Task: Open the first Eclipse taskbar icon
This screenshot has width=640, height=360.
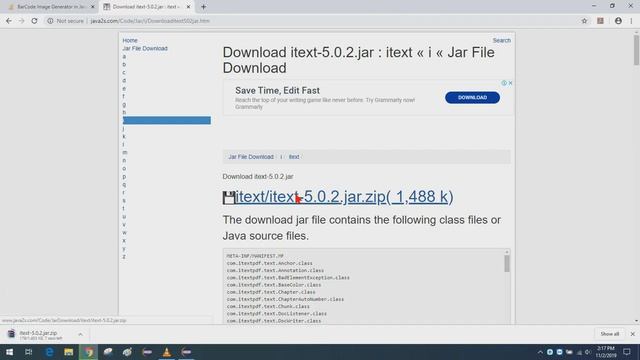Action: [x=147, y=352]
